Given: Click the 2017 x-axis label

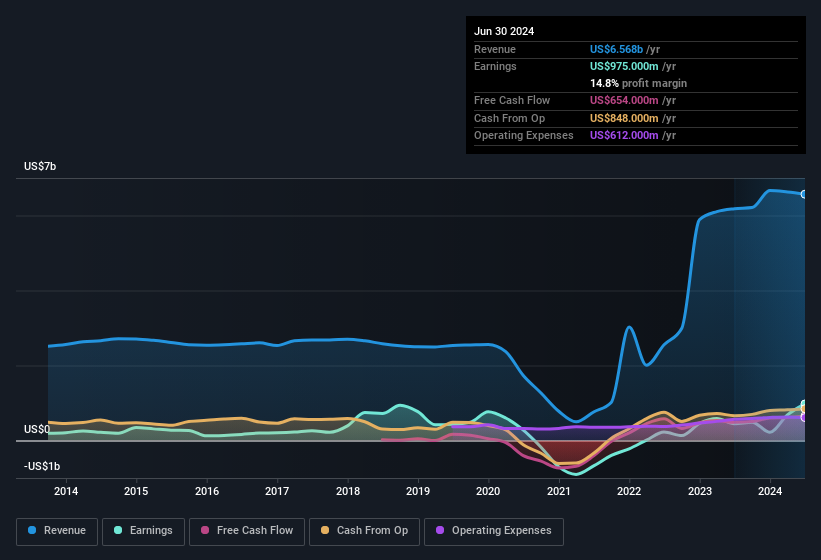Looking at the screenshot, I should click(277, 491).
